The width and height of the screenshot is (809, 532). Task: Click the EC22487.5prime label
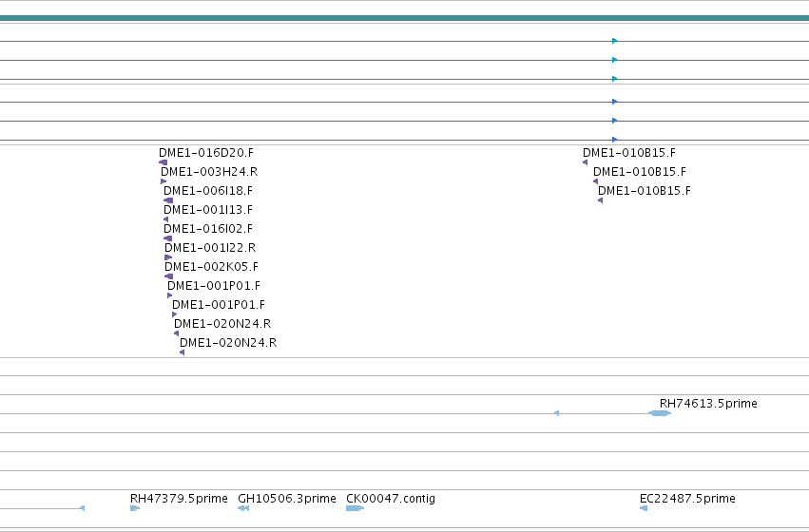click(x=687, y=499)
